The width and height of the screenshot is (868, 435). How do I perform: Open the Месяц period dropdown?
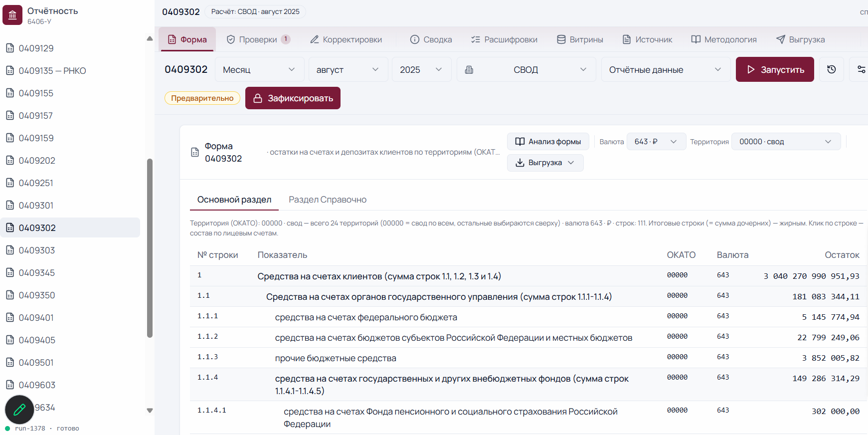260,69
